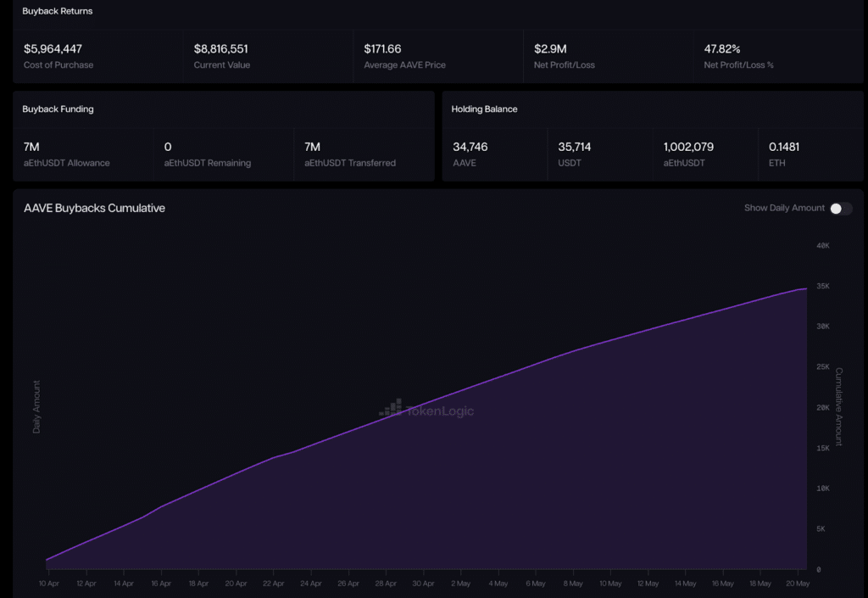Image resolution: width=868 pixels, height=598 pixels.
Task: Click the Buyback Funding heading
Action: (x=58, y=109)
